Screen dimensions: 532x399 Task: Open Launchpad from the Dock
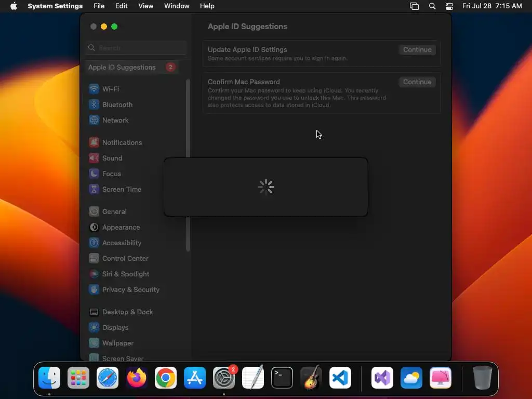78,378
